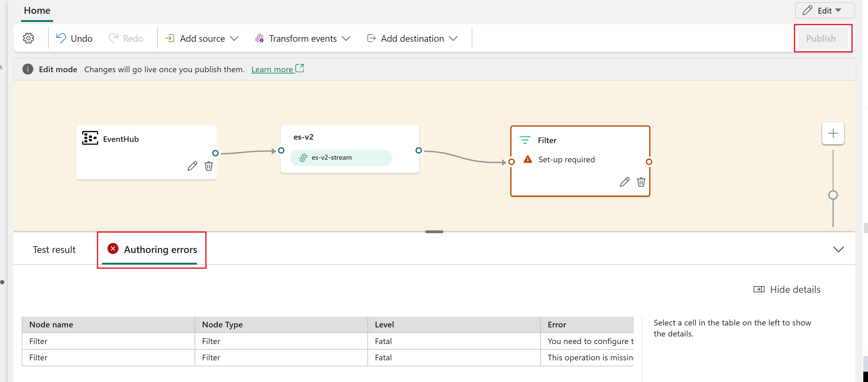
Task: Click the EventHub source node icon
Action: point(90,139)
